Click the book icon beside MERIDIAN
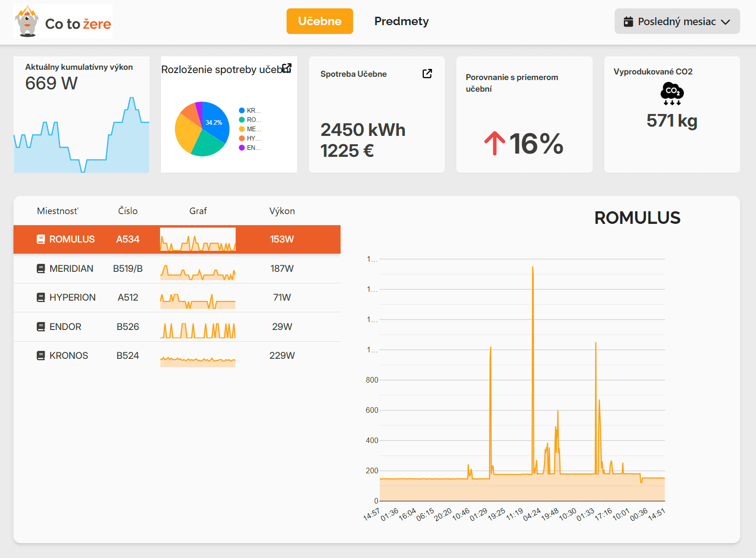This screenshot has width=756, height=558. coord(41,269)
